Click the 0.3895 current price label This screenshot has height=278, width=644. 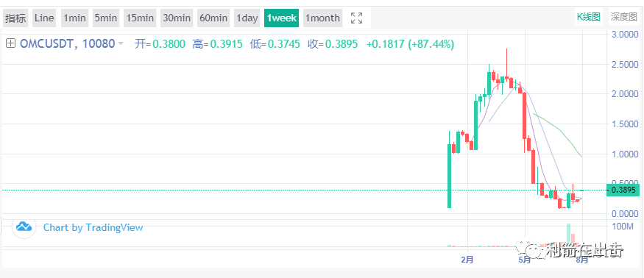(623, 190)
